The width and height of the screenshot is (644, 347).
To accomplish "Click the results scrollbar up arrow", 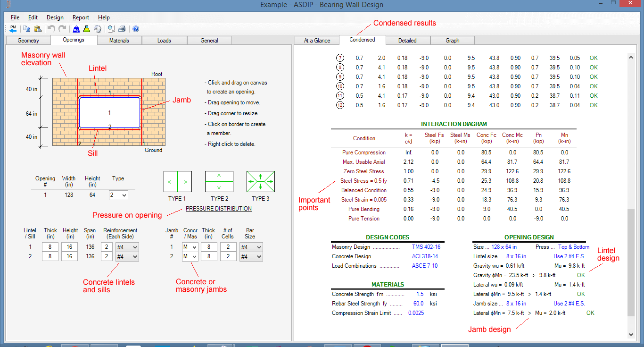I will [631, 57].
